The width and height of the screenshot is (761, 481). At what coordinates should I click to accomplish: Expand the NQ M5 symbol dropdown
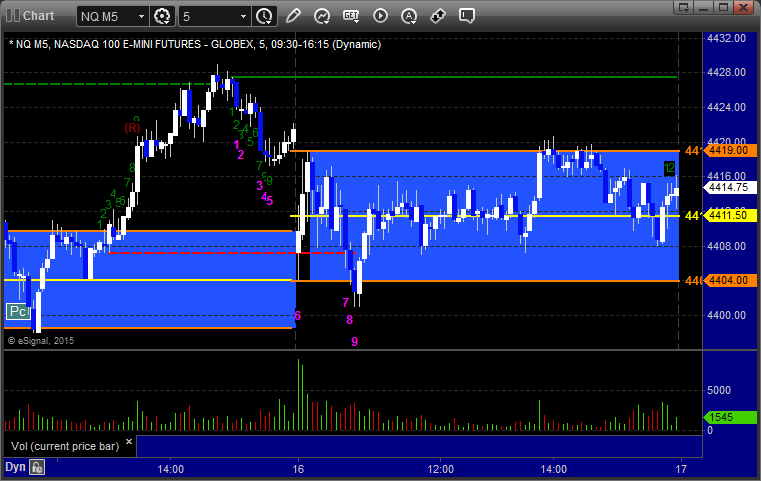[x=141, y=17]
